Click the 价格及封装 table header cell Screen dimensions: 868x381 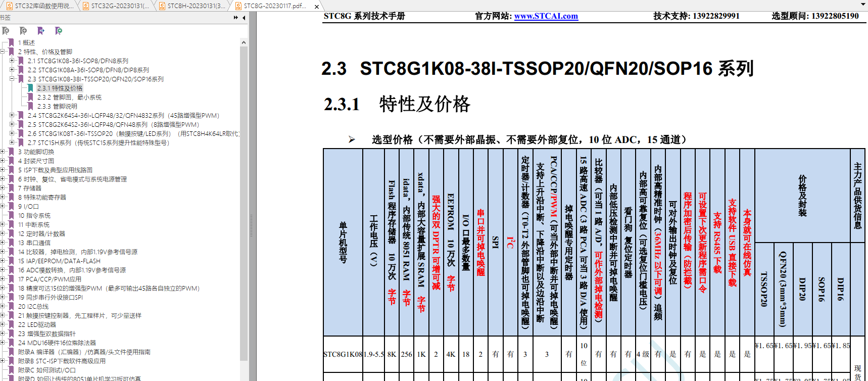point(802,196)
